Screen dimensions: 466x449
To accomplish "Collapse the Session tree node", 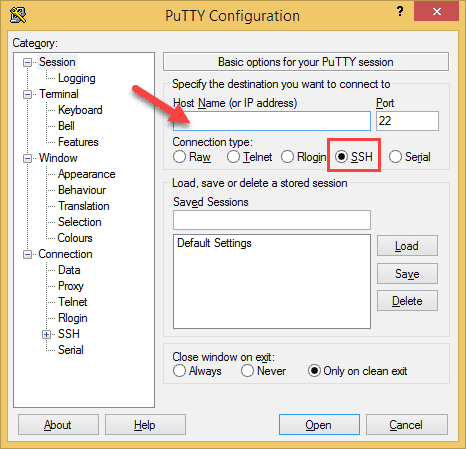I will 27,62.
